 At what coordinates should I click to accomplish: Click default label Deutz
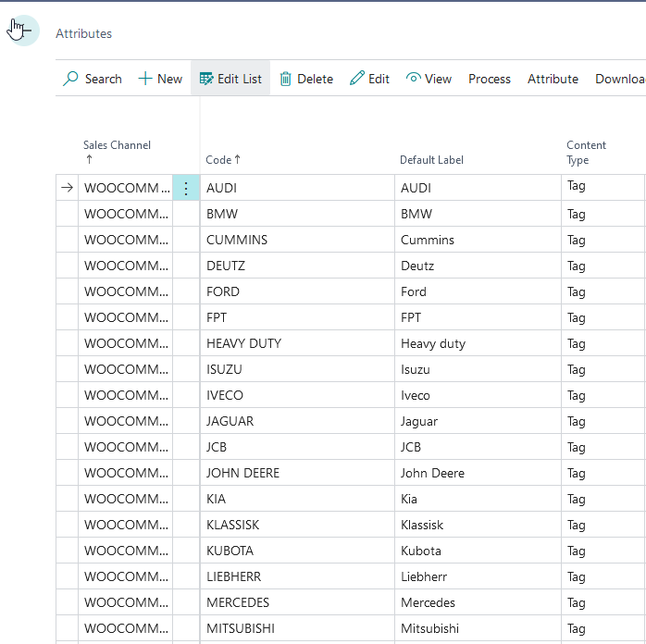pyautogui.click(x=478, y=266)
